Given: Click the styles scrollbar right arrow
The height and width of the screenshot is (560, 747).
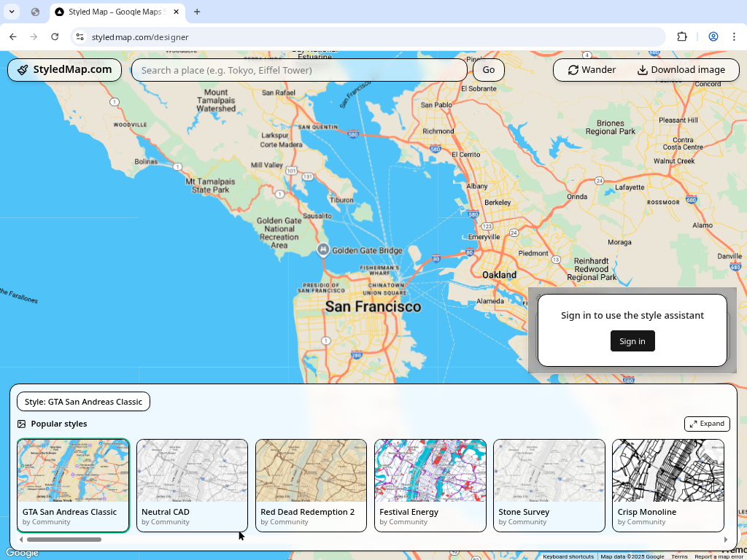Looking at the screenshot, I should 726,540.
